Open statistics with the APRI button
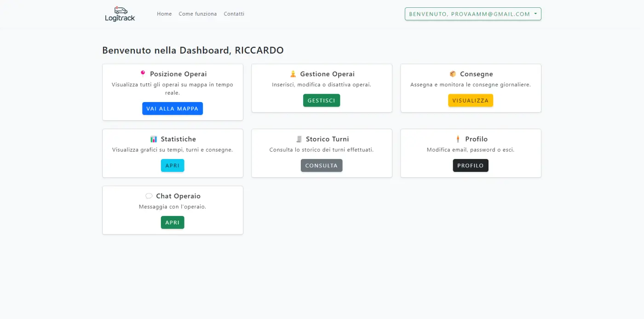644x319 pixels. (172, 165)
